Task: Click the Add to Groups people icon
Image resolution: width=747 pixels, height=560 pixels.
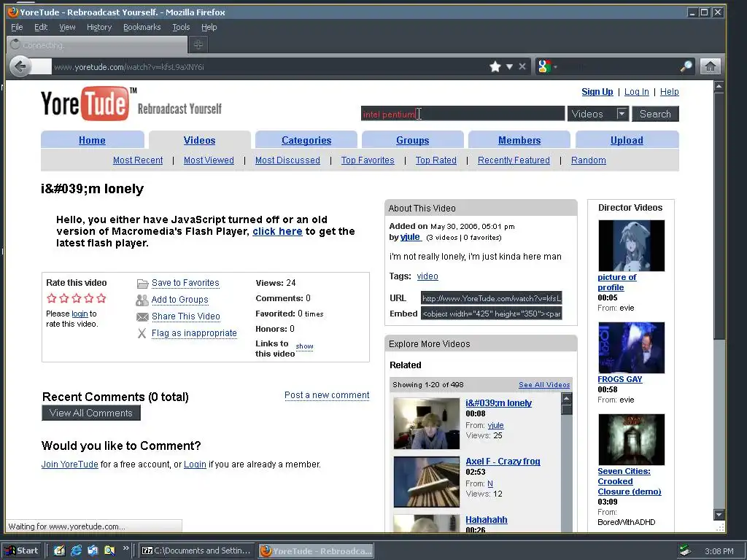Action: click(142, 300)
